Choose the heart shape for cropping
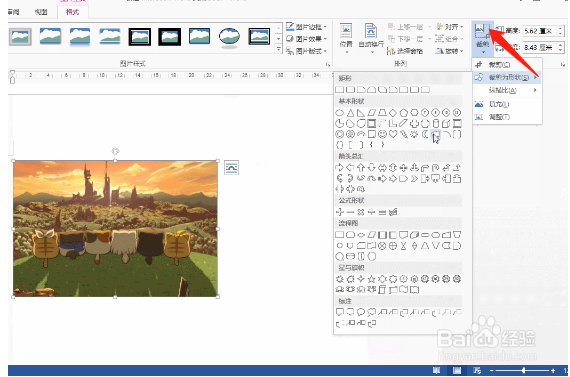 [x=393, y=134]
